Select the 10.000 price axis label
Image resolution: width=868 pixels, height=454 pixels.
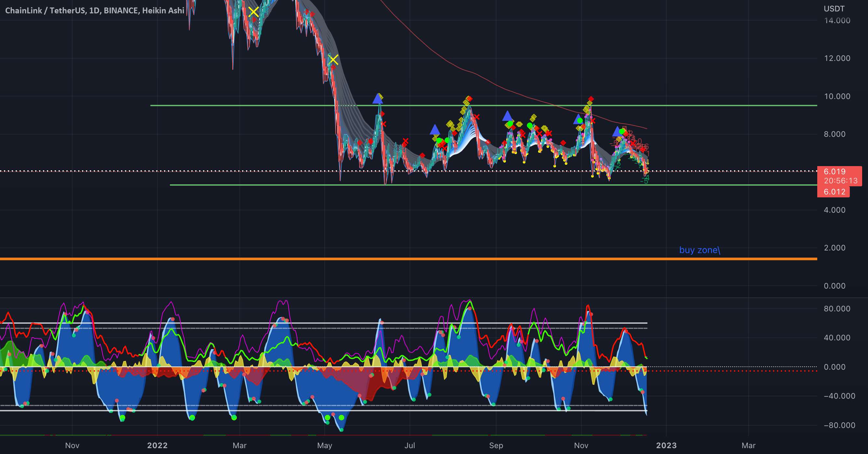[x=837, y=96]
